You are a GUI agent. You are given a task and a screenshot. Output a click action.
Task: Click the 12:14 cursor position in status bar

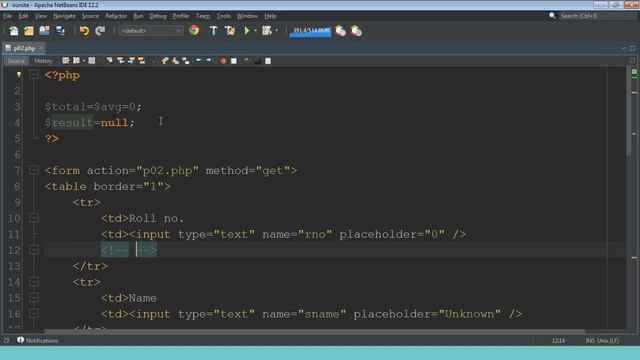coord(558,340)
